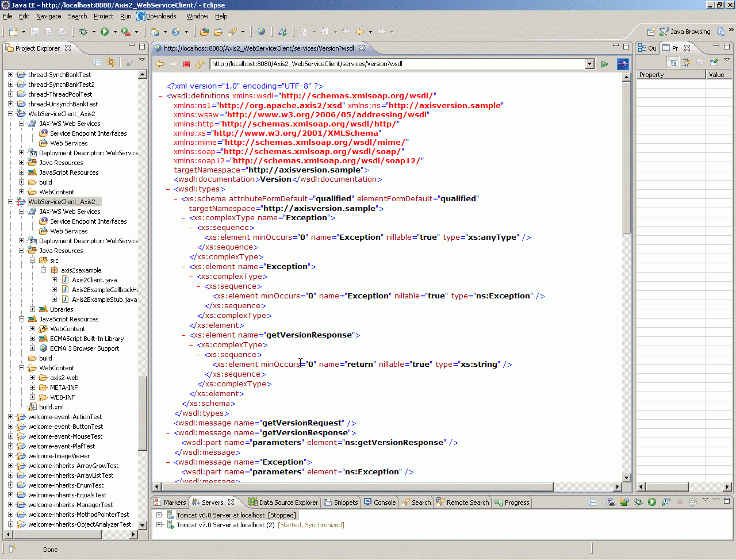Image resolution: width=736 pixels, height=560 pixels.
Task: Click the New wizard icon in main toolbar
Action: tap(13, 32)
